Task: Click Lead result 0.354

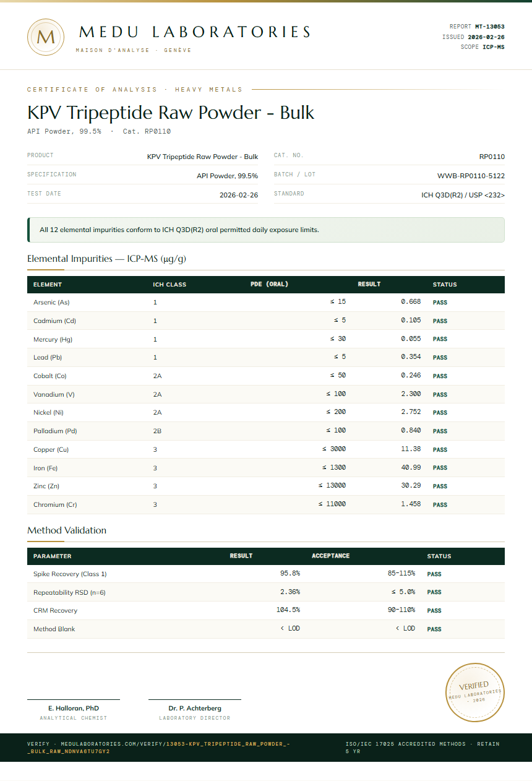Action: [x=411, y=357]
